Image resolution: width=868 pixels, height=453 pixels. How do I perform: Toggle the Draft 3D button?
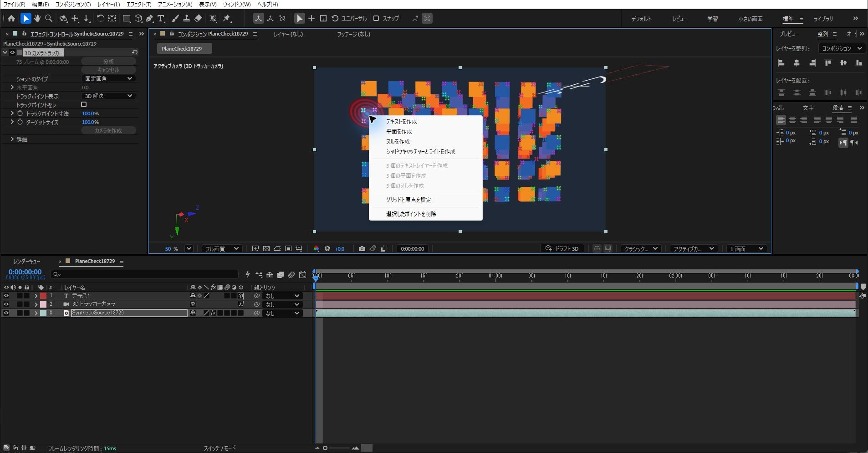tap(562, 248)
